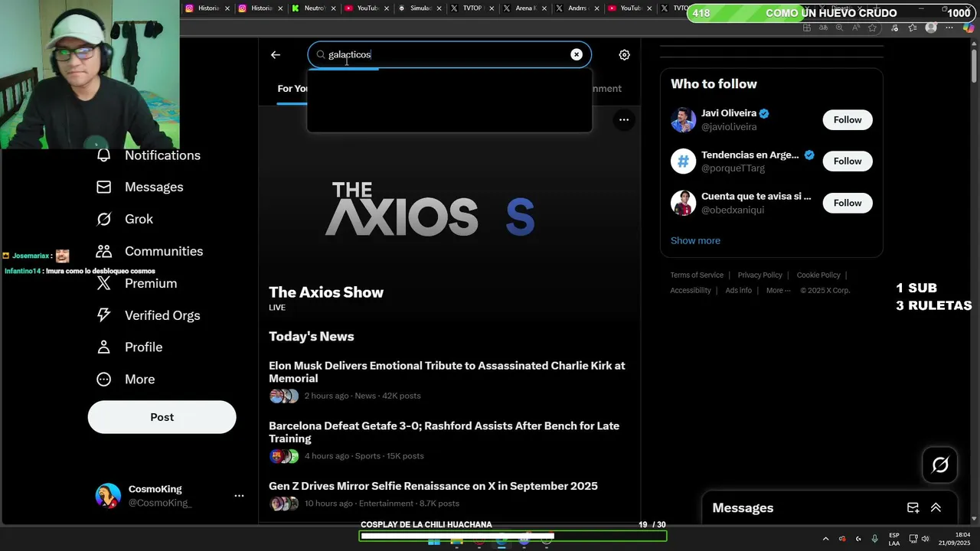This screenshot has width=980, height=551.
Task: Click the magnifier icon in the search box
Action: pos(321,54)
